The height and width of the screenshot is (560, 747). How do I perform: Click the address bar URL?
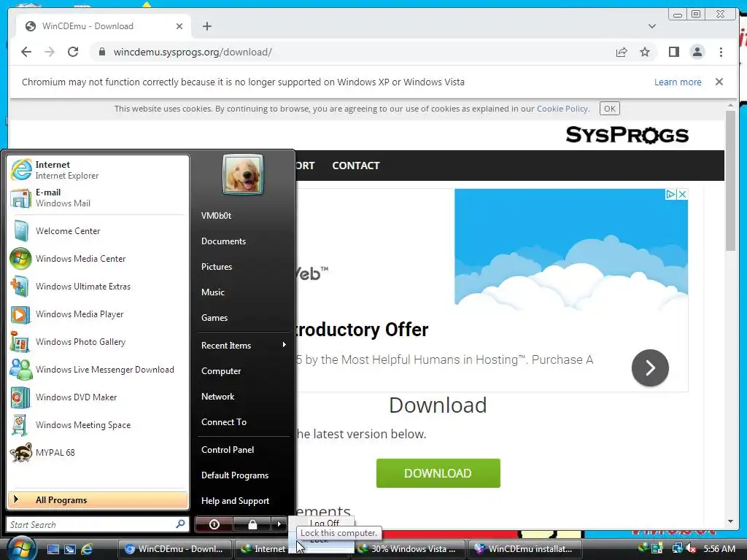point(193,52)
